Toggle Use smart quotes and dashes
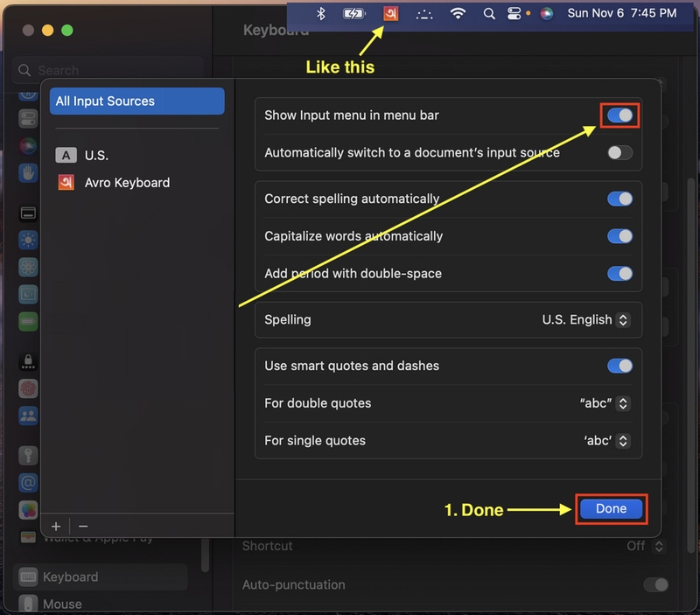The width and height of the screenshot is (700, 615). point(619,366)
